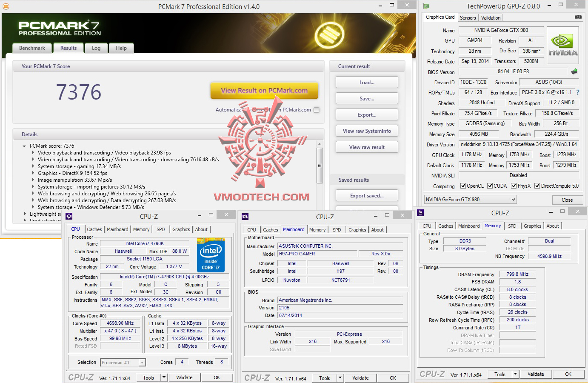The width and height of the screenshot is (588, 383).
Task: Click the Intel Core i7 logo in CPU-Z
Action: (x=211, y=255)
